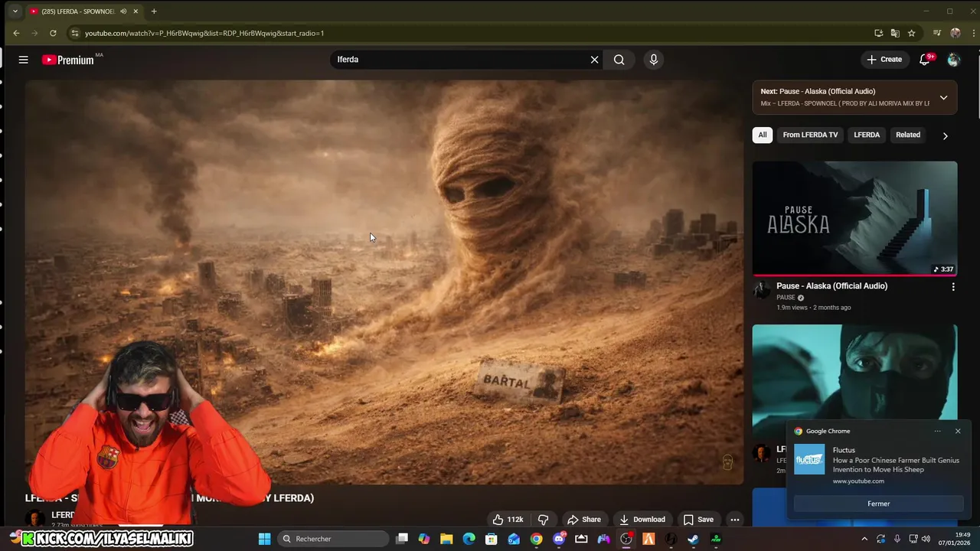Mute audio on the LFERDA tab

[123, 11]
